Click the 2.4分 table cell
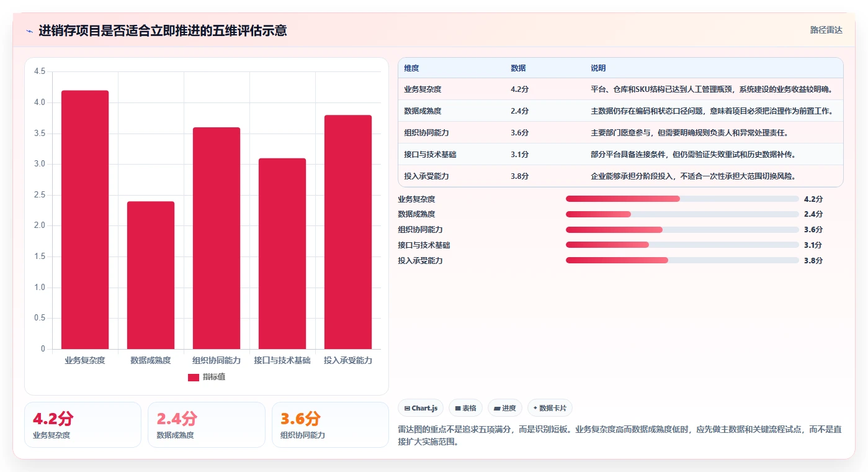The image size is (868, 472). coord(520,111)
